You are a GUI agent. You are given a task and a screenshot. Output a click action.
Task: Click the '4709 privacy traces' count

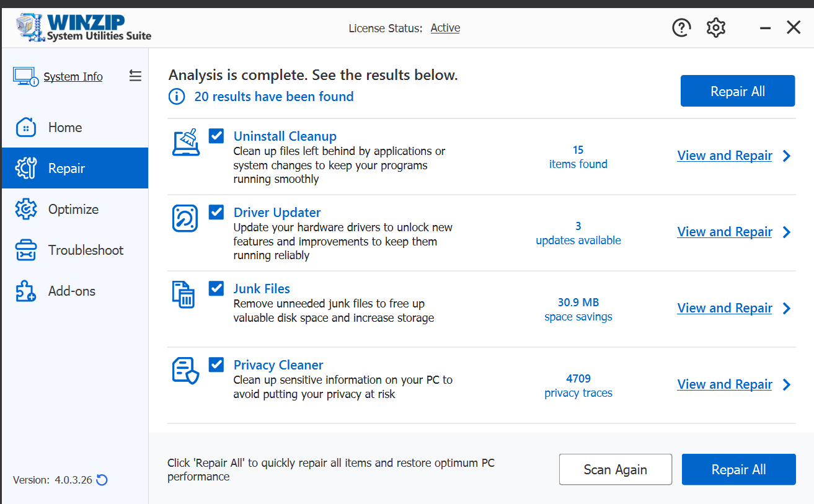(578, 386)
